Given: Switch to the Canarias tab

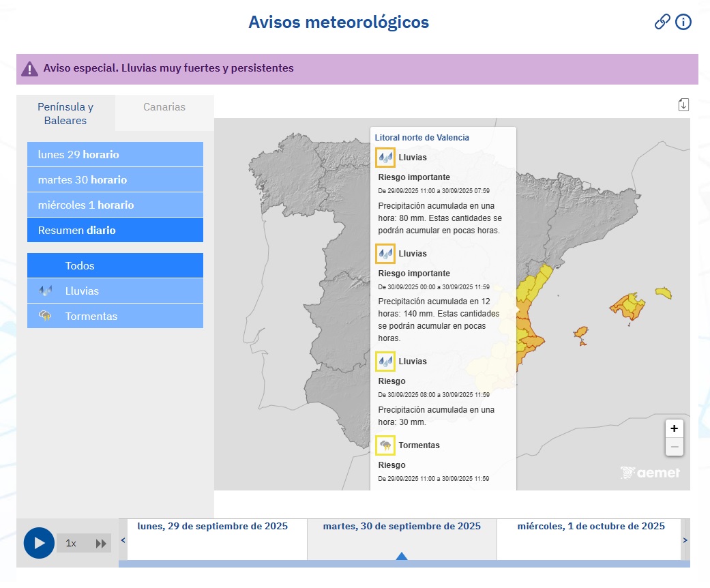Looking at the screenshot, I should point(164,107).
